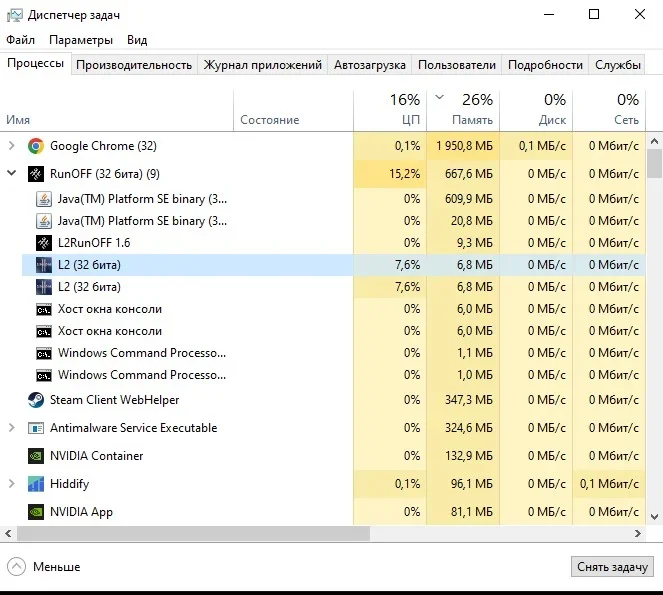
Task: Open the Файл menu
Action: (20, 40)
